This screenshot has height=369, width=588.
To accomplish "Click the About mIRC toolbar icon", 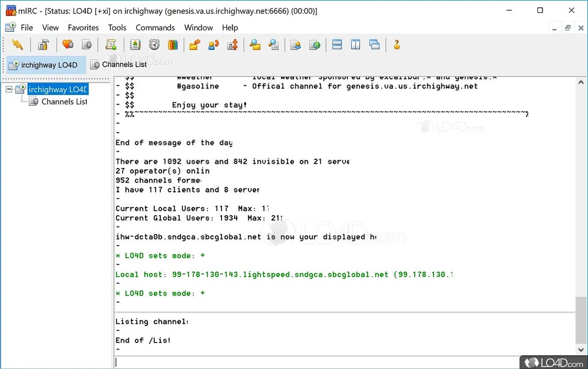I will click(x=397, y=45).
